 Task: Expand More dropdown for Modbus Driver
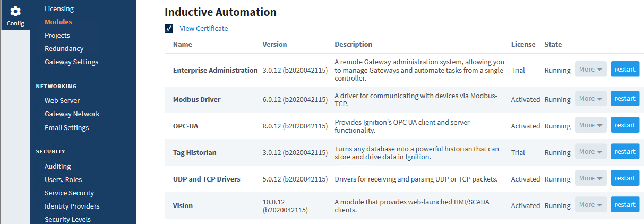[591, 99]
